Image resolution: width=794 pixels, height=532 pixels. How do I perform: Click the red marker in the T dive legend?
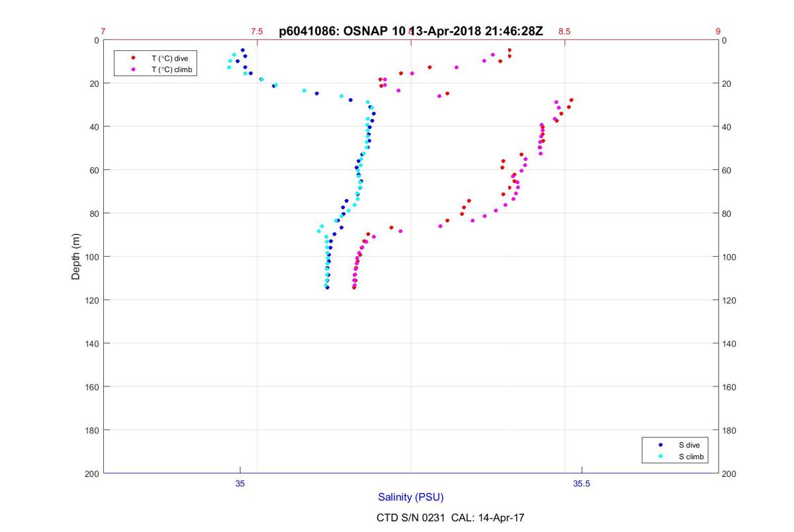point(133,58)
